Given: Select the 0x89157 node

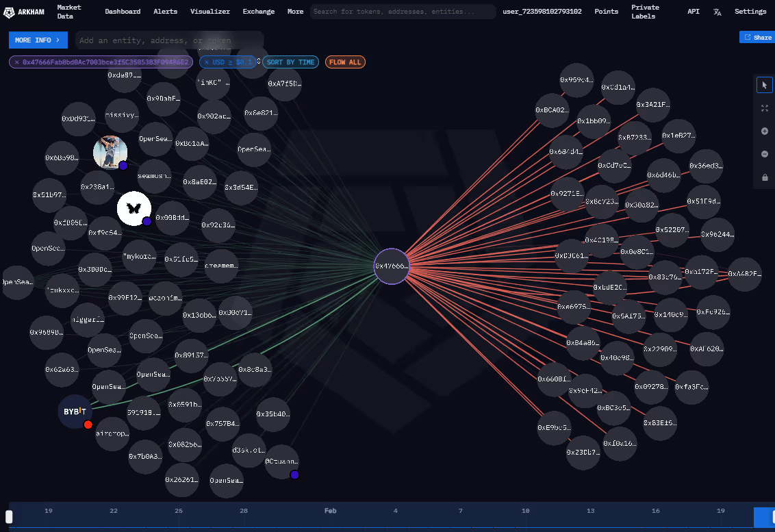Looking at the screenshot, I should [x=191, y=355].
